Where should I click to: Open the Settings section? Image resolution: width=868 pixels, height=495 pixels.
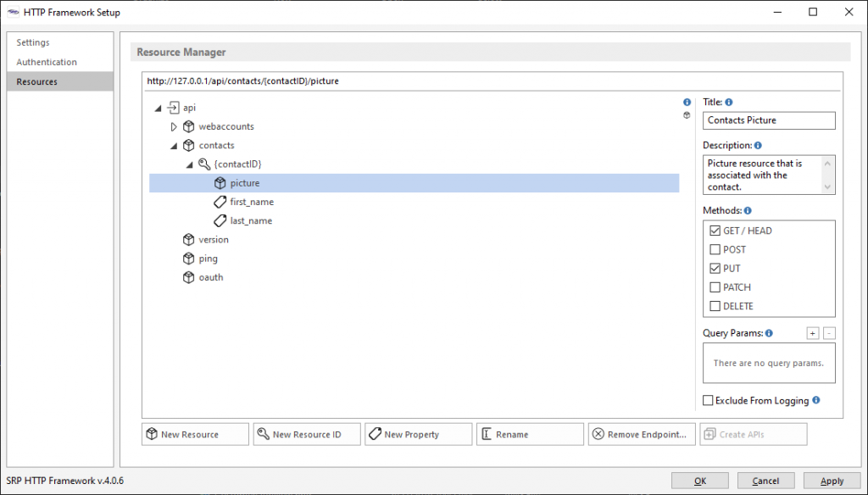point(32,42)
